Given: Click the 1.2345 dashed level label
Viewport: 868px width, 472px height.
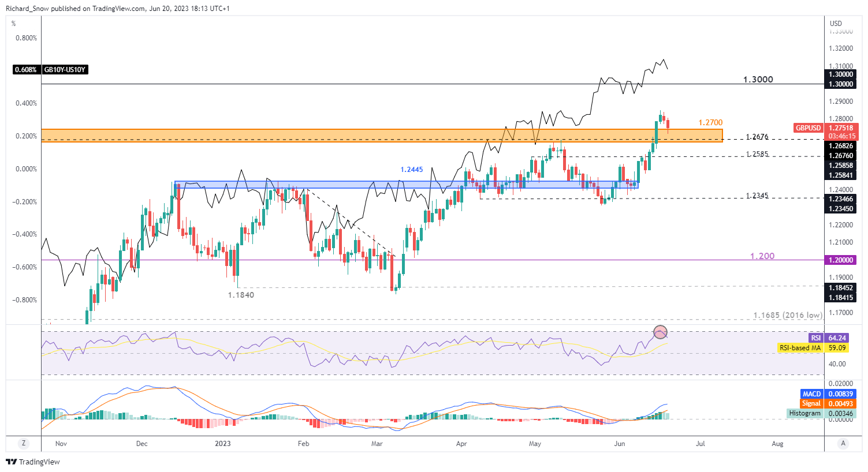Looking at the screenshot, I should pos(757,196).
